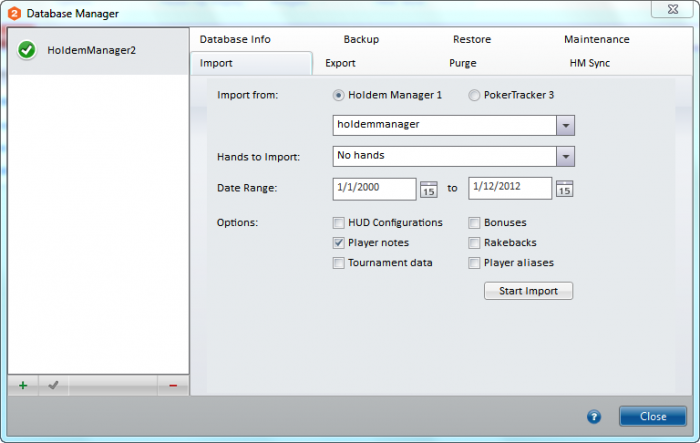Open calendar picker for start date 1/1/2000
The image size is (700, 443).
coord(429,189)
